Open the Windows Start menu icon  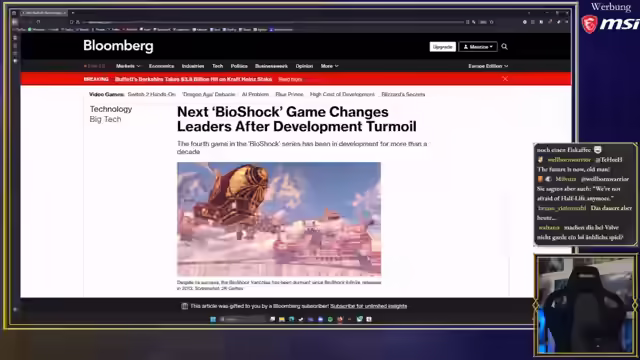(x=213, y=319)
